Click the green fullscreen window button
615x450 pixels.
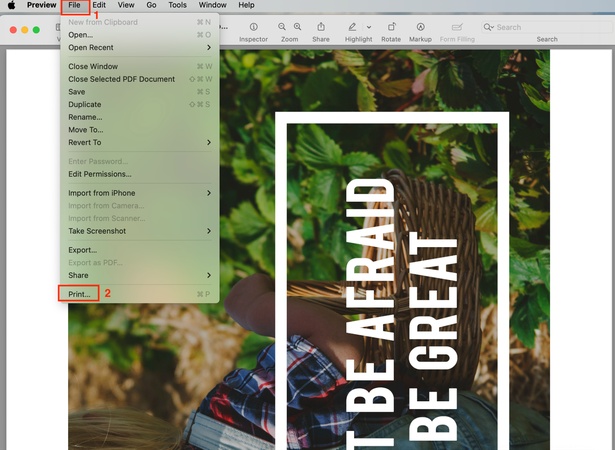point(36,30)
